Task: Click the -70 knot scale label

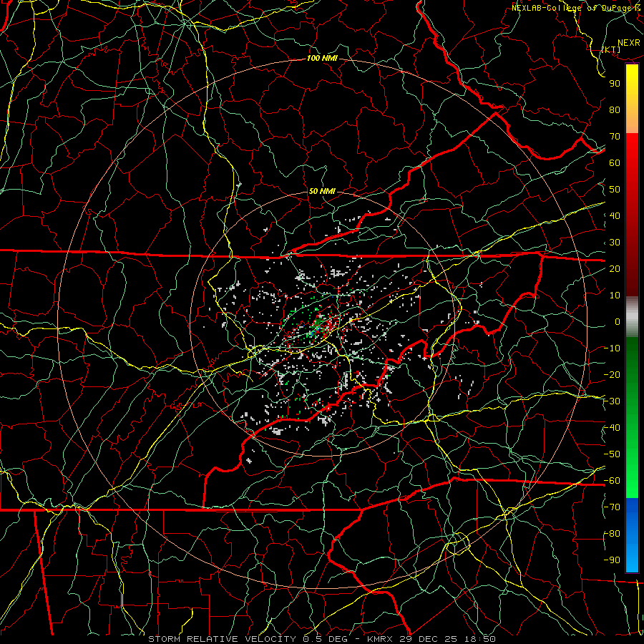Action: [612, 507]
